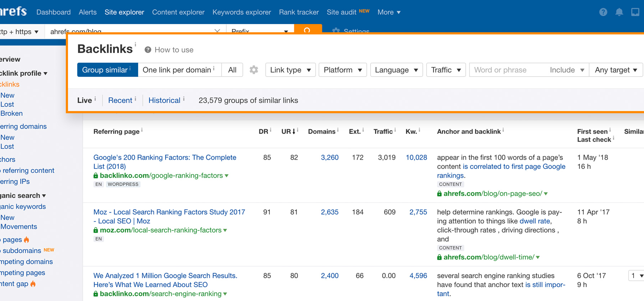Screen dimensions: 644x301
Task: Open Keywords explorer
Action: (x=242, y=12)
